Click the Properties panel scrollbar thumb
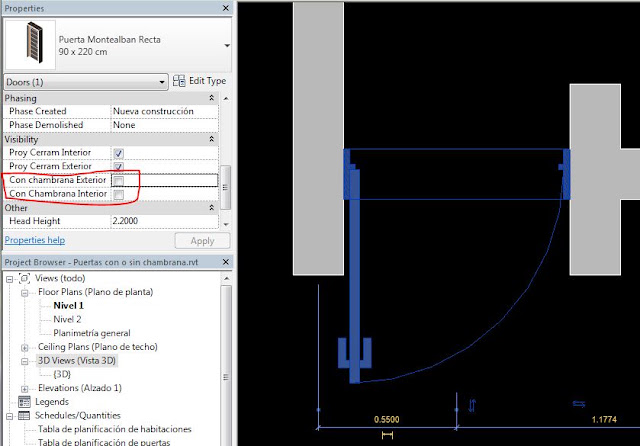Viewport: 640px width, 446px height. coord(226,187)
